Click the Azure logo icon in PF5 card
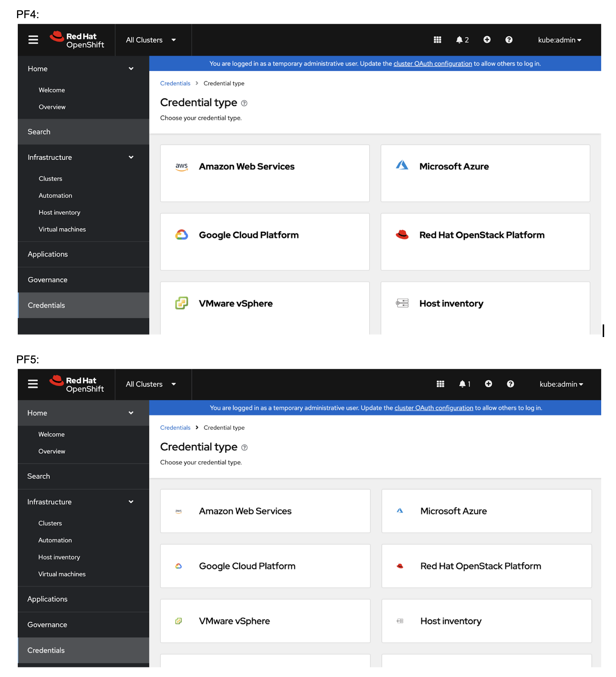The height and width of the screenshot is (677, 616). (x=400, y=511)
